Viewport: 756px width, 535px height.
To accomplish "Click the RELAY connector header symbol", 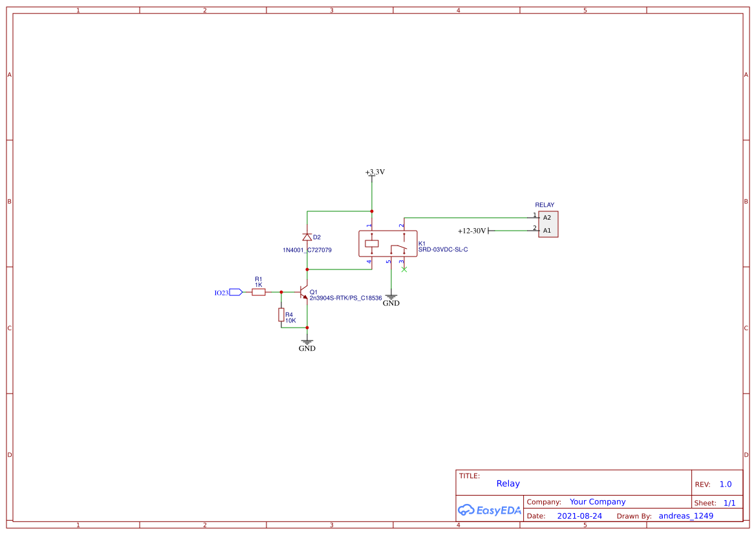I will coord(548,224).
